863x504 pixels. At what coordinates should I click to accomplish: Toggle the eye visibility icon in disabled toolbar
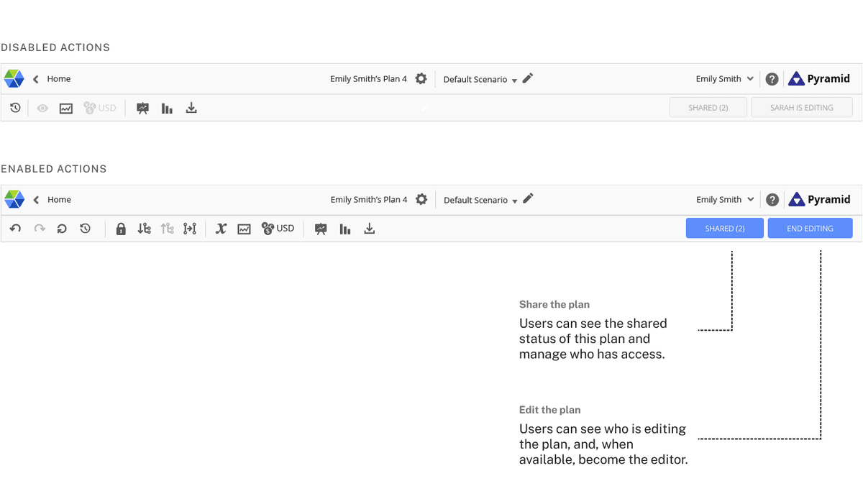tap(42, 107)
